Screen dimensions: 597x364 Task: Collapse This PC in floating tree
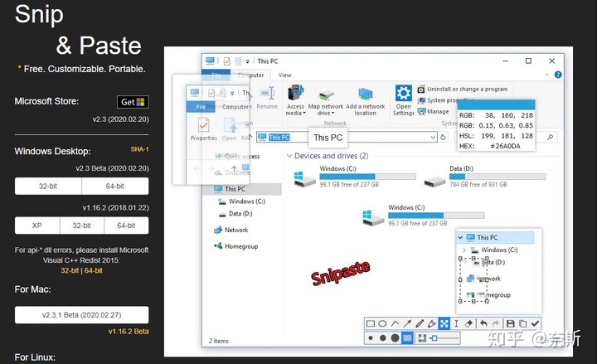[460, 238]
